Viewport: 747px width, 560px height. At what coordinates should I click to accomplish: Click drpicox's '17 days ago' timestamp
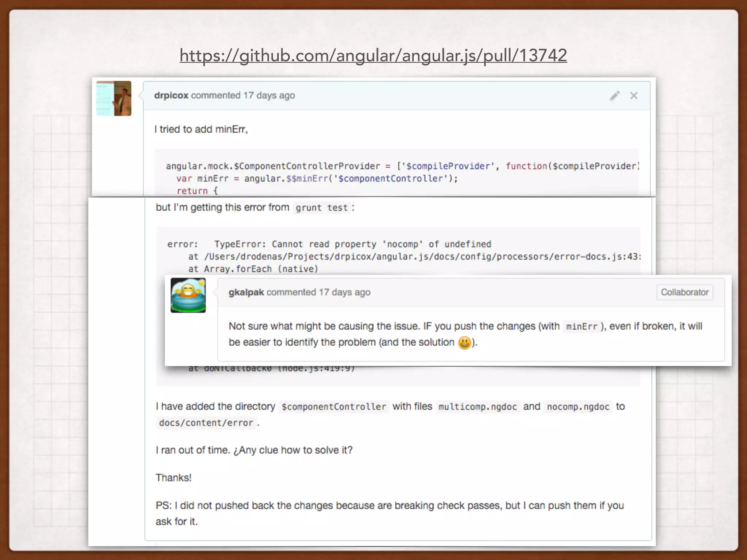pos(269,96)
